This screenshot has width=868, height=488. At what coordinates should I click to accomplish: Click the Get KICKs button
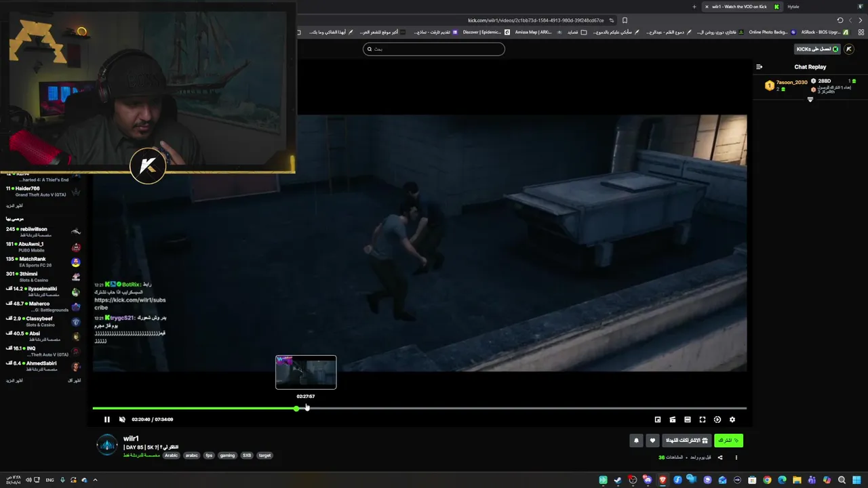pos(817,49)
